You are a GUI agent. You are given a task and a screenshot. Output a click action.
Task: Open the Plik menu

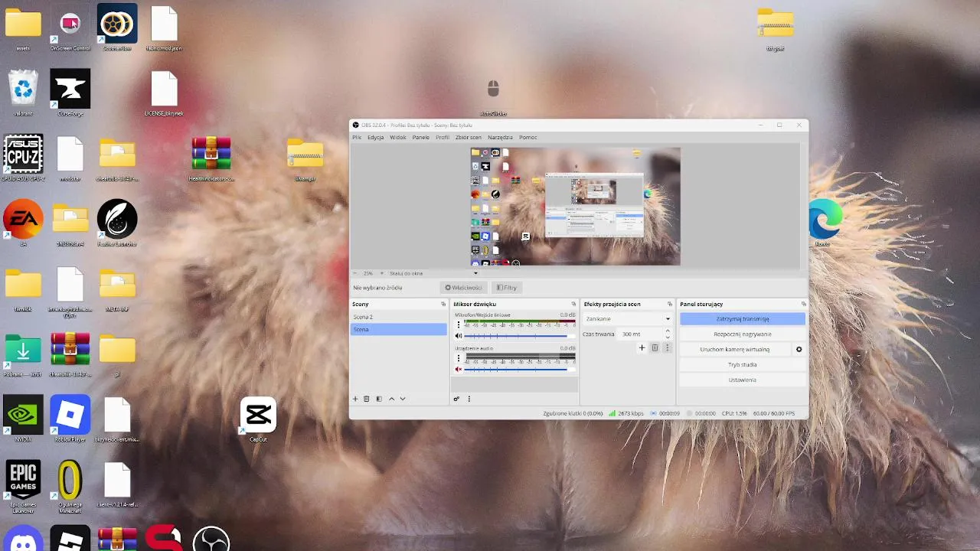click(x=357, y=138)
